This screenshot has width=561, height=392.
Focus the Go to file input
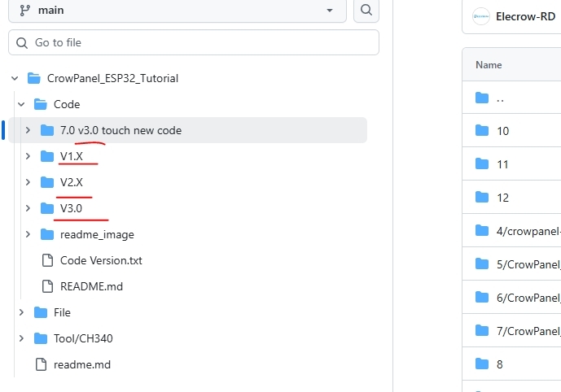click(194, 42)
